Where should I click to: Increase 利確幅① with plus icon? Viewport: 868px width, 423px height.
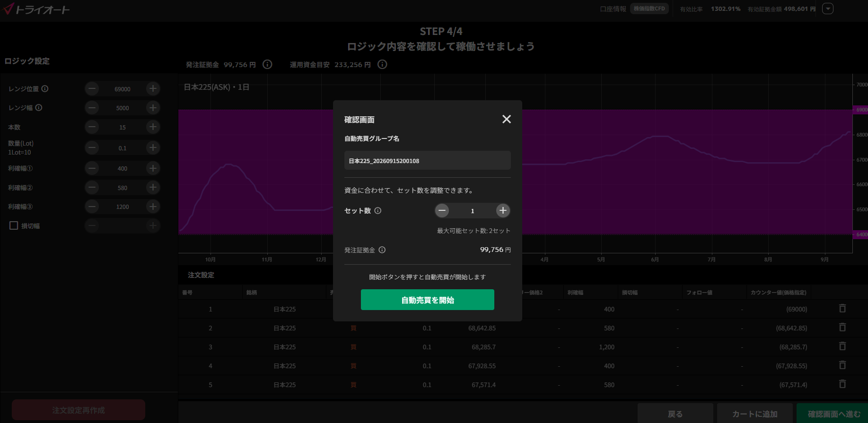[x=153, y=168]
